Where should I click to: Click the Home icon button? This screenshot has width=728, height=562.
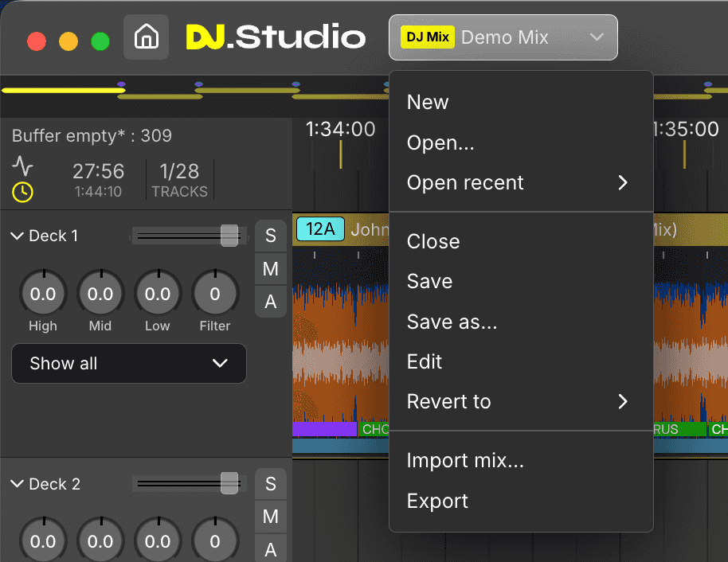coord(146,37)
